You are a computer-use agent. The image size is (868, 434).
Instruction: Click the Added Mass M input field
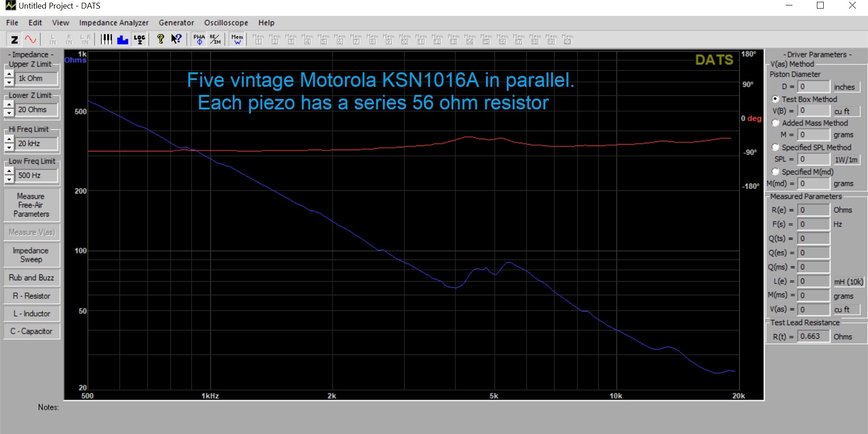813,135
